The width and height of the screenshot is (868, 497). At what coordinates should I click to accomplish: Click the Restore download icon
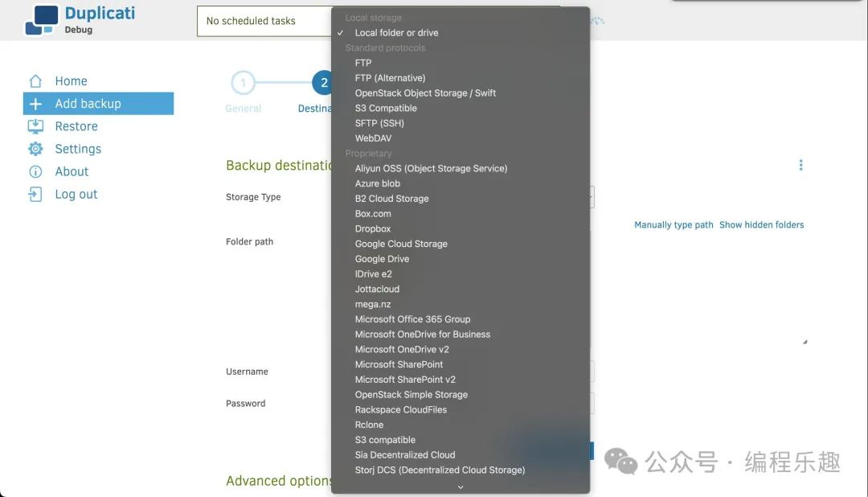tap(35, 126)
